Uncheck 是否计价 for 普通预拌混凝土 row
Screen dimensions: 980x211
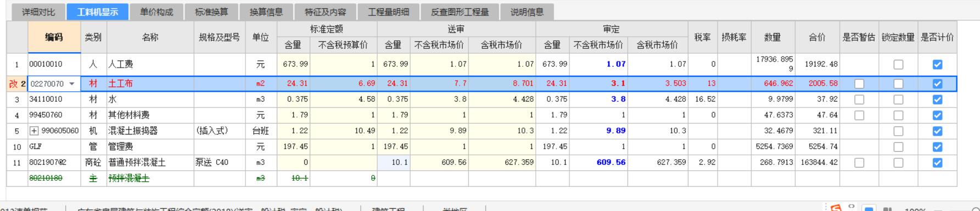click(937, 163)
